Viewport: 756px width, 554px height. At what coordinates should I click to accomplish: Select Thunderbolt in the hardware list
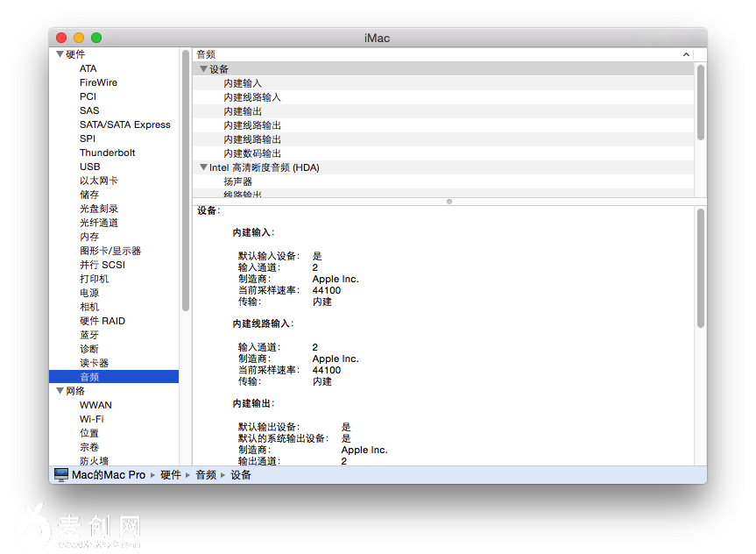tap(107, 153)
